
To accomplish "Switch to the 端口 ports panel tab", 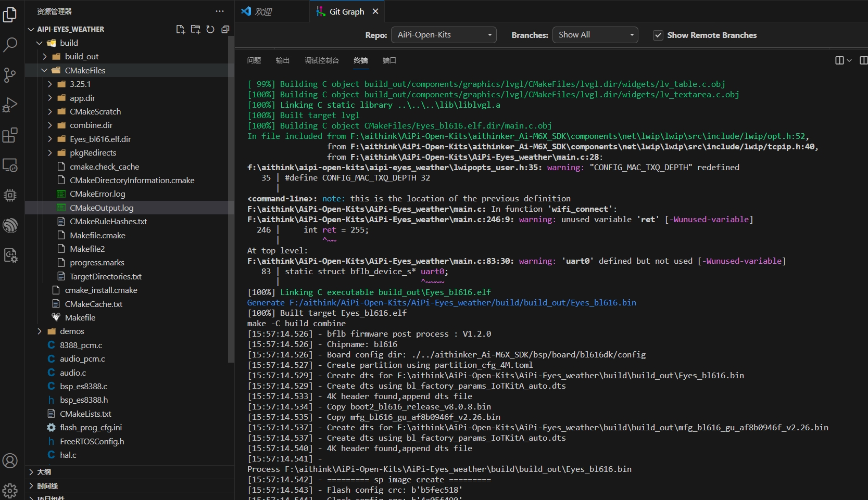I will point(389,60).
